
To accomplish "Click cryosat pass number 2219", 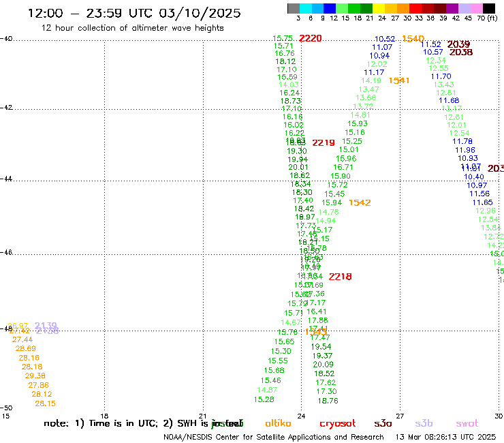I will tap(324, 142).
